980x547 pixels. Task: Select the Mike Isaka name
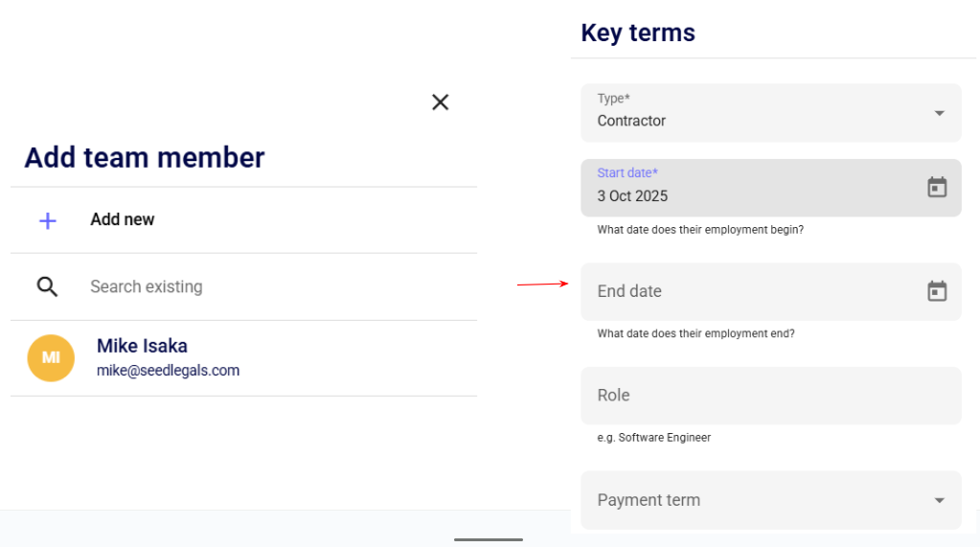[x=142, y=346]
